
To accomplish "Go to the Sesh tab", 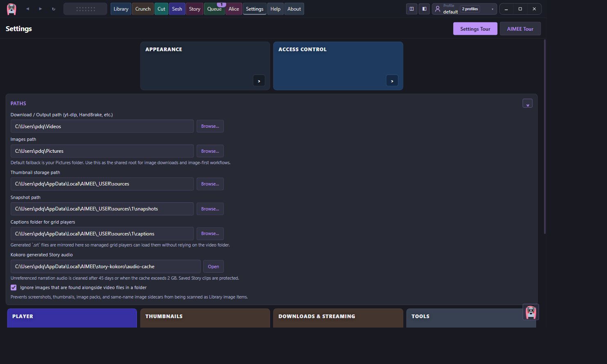I will coord(177,9).
